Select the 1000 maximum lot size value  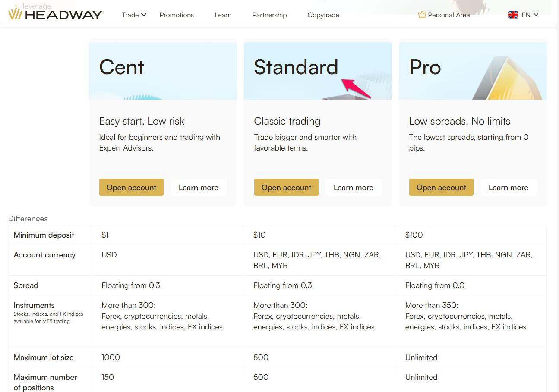coord(111,358)
